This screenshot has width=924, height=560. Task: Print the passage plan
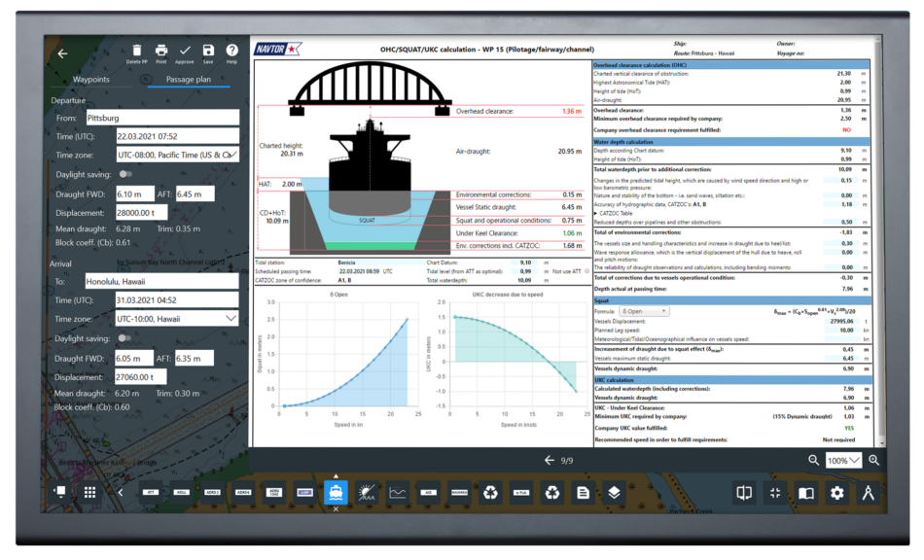click(x=161, y=51)
